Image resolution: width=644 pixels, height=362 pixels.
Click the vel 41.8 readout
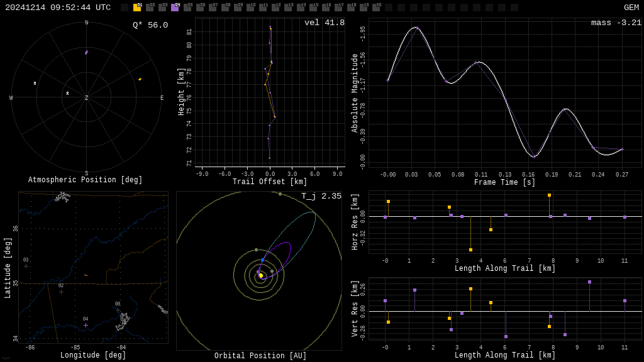coord(325,23)
